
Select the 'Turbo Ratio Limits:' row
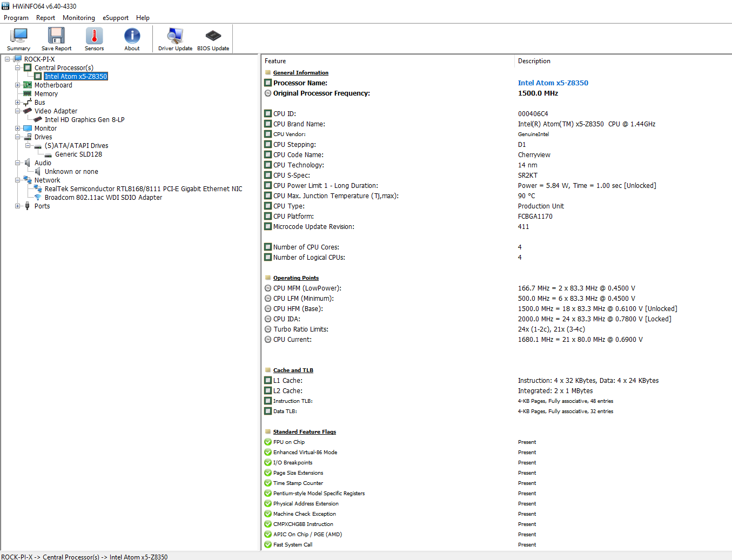point(496,329)
